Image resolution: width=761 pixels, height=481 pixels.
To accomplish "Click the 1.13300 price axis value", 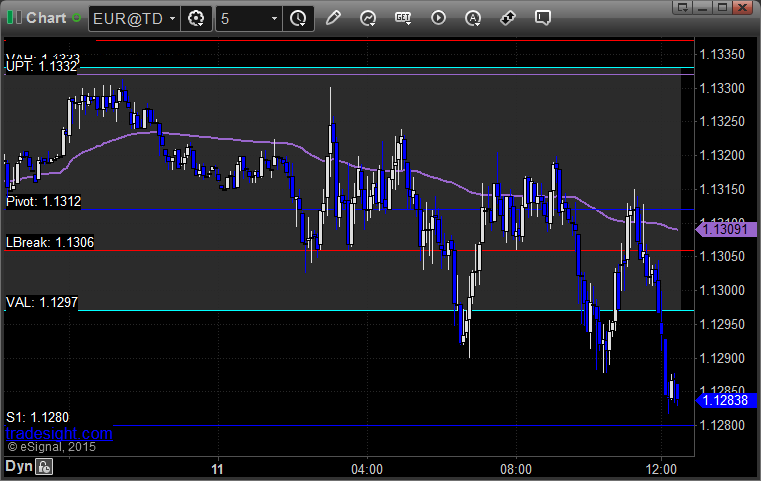I will click(x=722, y=88).
